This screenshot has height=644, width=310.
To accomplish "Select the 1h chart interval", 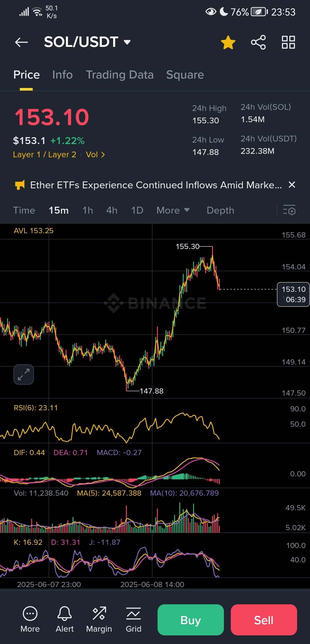I will (x=88, y=210).
